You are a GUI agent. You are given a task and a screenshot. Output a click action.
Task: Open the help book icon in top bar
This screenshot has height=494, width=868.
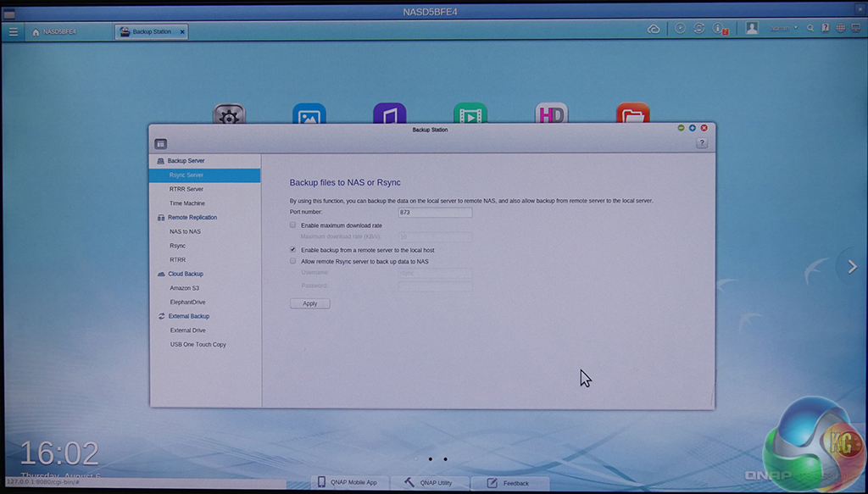[826, 28]
